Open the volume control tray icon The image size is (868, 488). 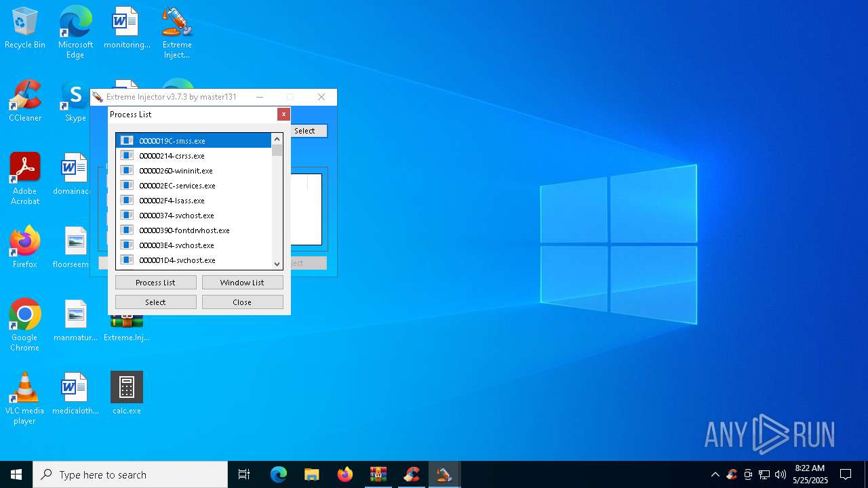click(x=781, y=474)
